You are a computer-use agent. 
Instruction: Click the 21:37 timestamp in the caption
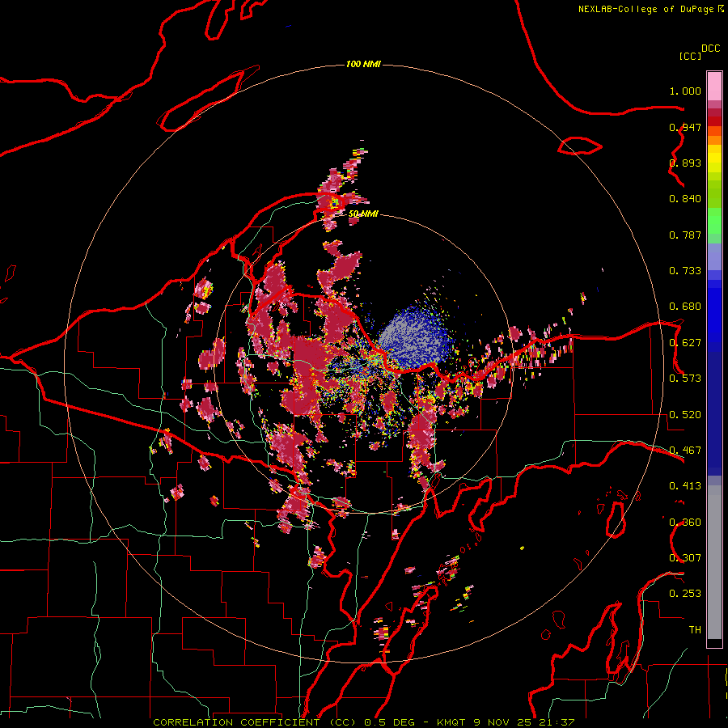[x=557, y=722]
